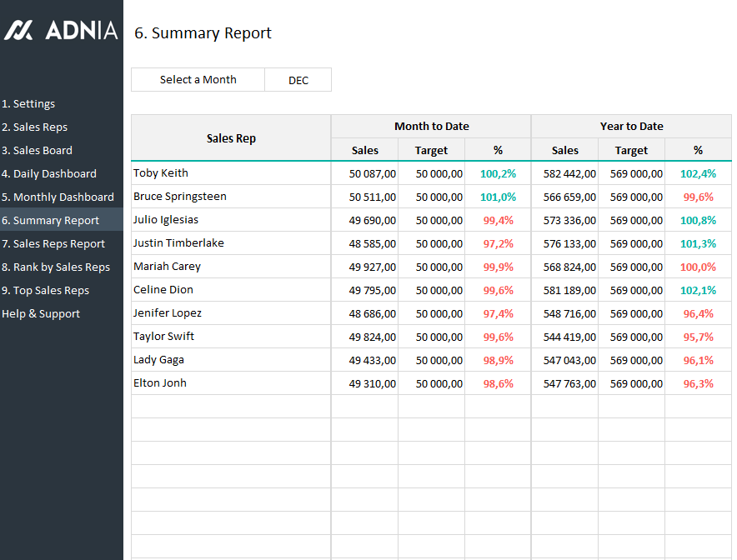Viewport: 737px width, 560px height.
Task: Open Top Sales Reps page
Action: tap(46, 291)
